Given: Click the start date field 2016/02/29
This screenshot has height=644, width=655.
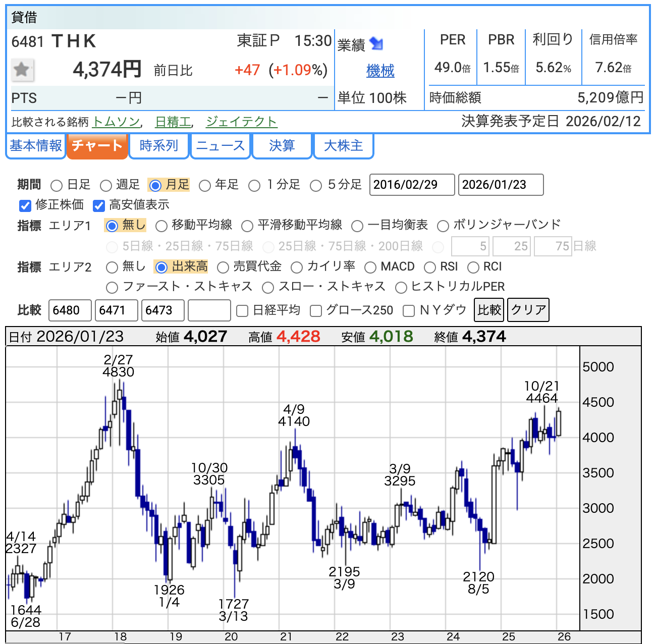Looking at the screenshot, I should [412, 185].
